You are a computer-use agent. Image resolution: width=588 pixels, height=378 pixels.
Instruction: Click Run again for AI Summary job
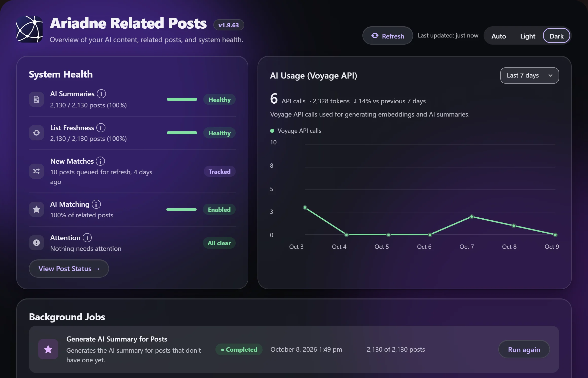[x=524, y=349]
